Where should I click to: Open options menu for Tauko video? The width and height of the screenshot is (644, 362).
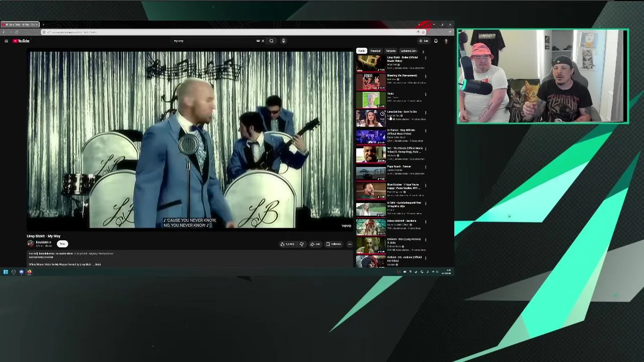click(x=426, y=94)
